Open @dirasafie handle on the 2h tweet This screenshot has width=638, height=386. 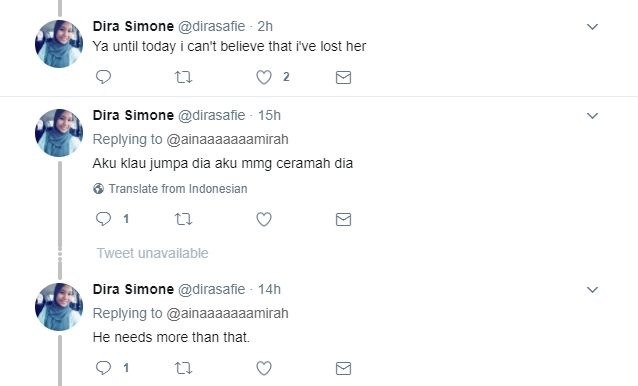pos(212,26)
